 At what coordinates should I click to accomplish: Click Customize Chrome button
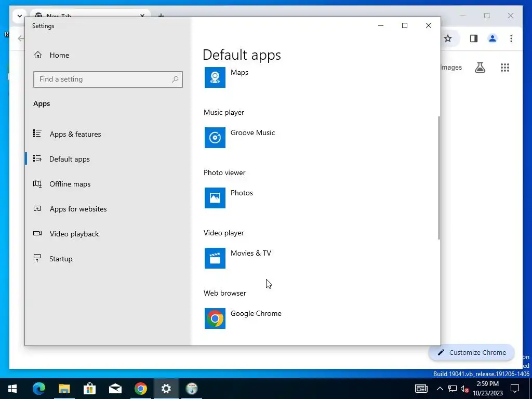pos(472,353)
